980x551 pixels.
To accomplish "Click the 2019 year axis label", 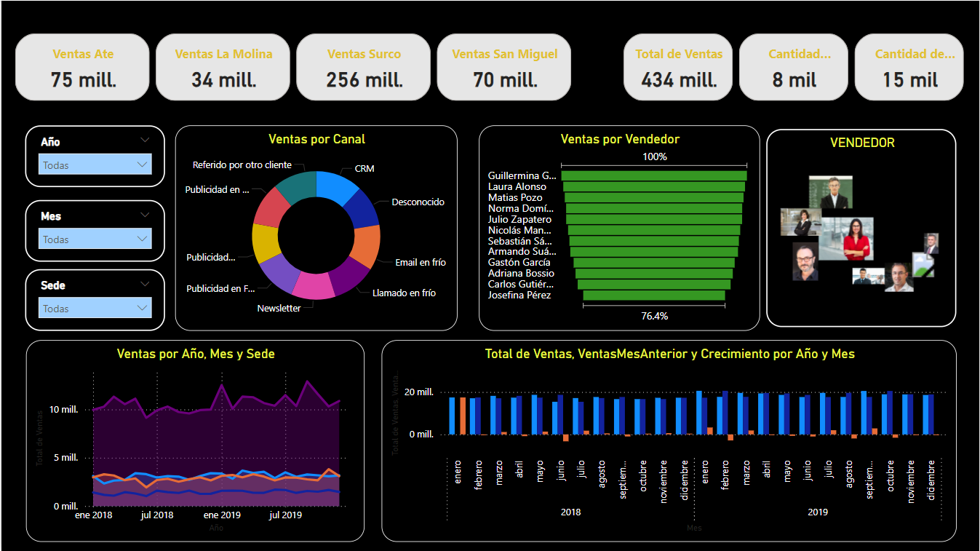I will tap(818, 512).
